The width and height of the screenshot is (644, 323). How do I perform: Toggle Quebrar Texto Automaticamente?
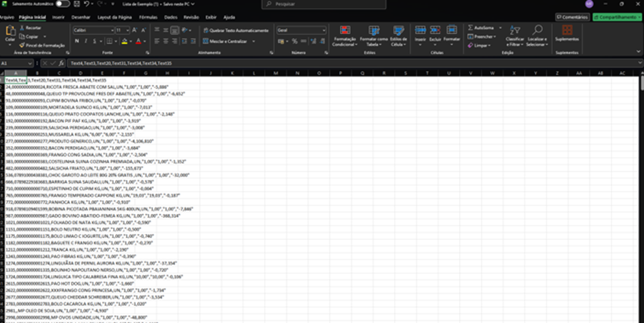tap(236, 30)
